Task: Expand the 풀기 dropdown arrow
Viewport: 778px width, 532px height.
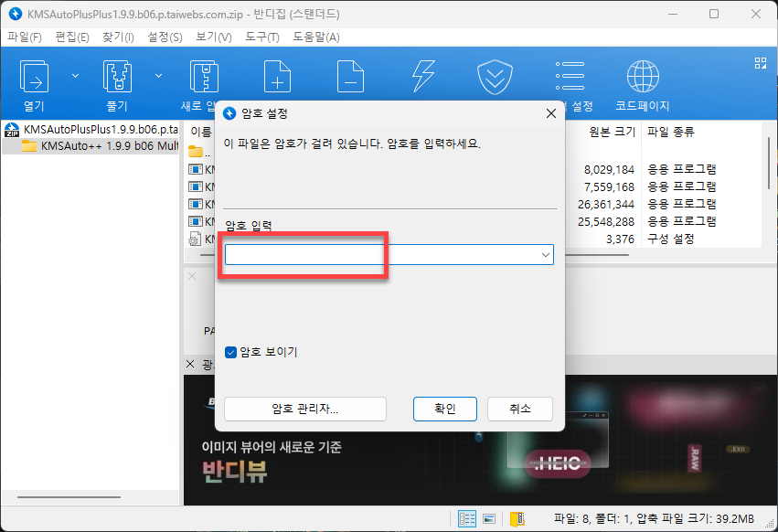Action: (x=159, y=76)
